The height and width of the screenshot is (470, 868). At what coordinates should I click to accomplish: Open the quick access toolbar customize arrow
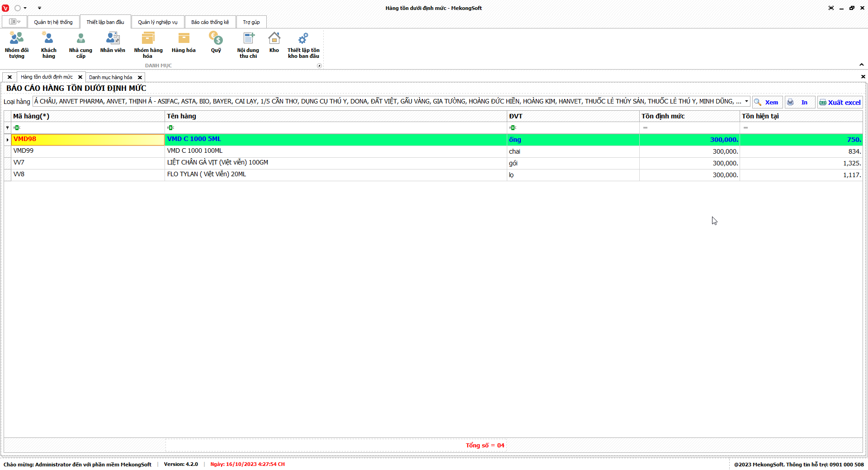pyautogui.click(x=39, y=8)
